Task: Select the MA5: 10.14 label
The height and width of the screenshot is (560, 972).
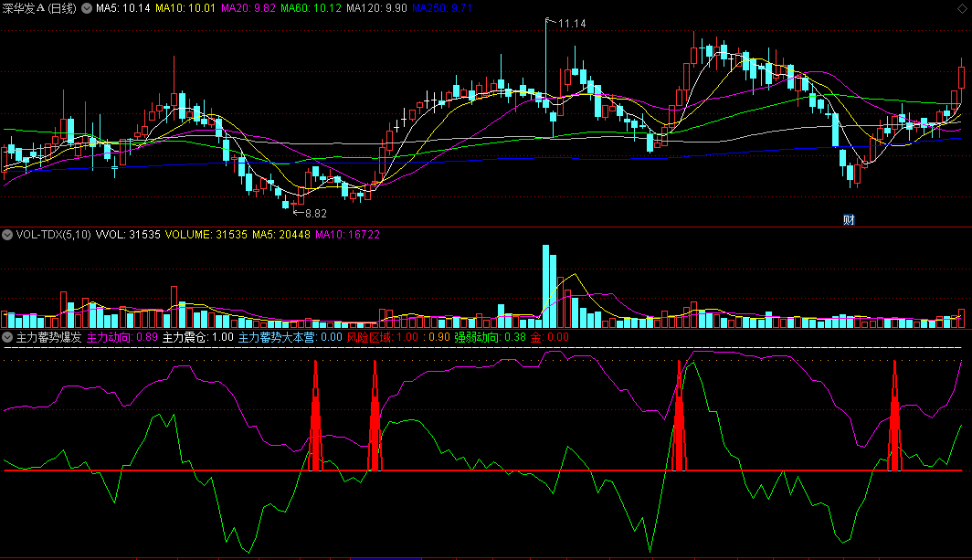Action: point(122,8)
